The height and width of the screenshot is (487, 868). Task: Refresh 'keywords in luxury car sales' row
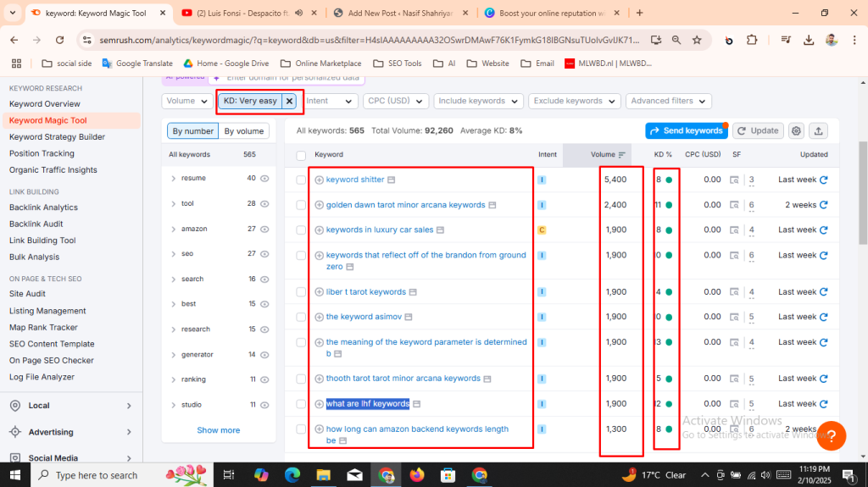tap(824, 230)
